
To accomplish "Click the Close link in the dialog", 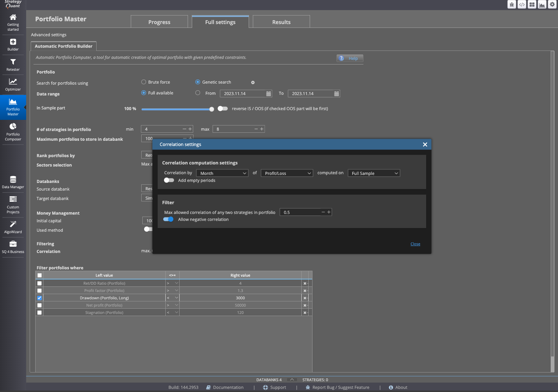I will [x=415, y=244].
